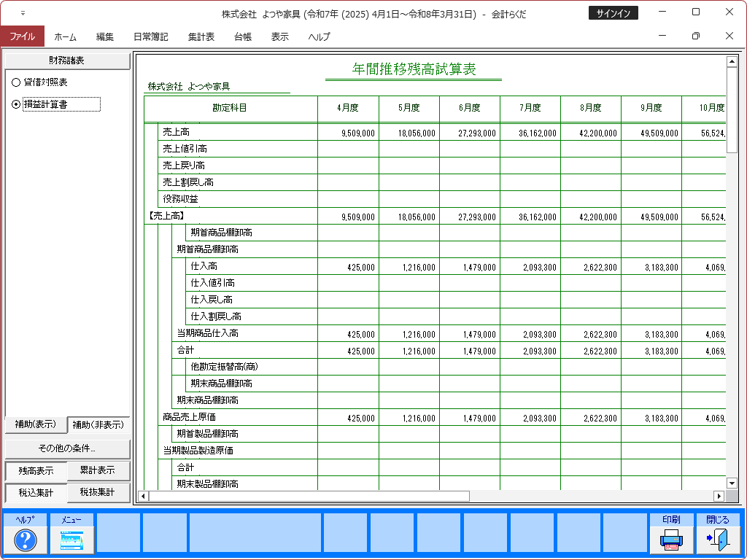Open the 集計表 menu
The image size is (747, 560).
[201, 36]
